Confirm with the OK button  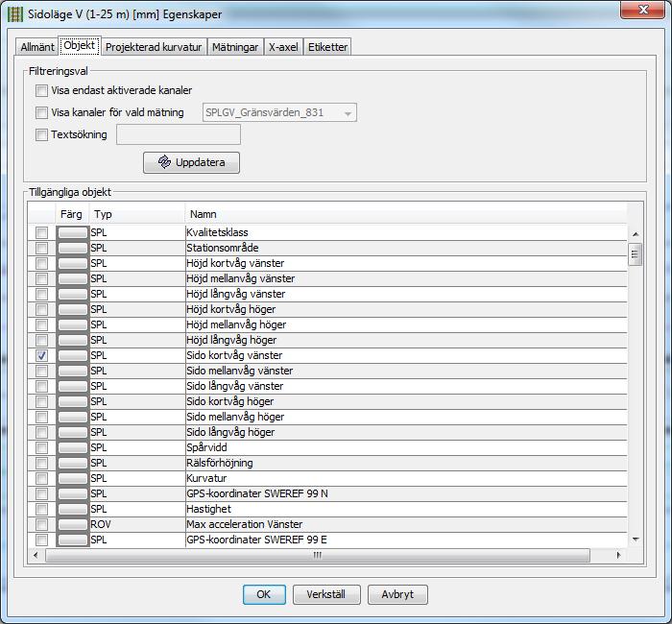[x=264, y=594]
